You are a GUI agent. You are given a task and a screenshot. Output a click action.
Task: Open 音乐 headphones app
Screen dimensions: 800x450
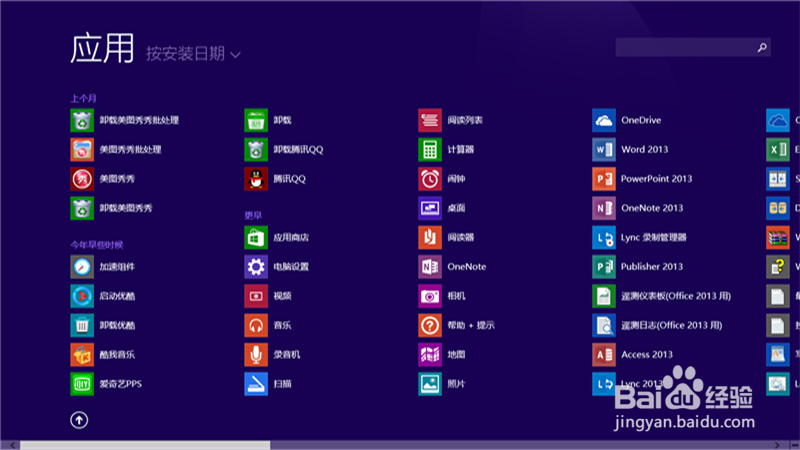[256, 326]
